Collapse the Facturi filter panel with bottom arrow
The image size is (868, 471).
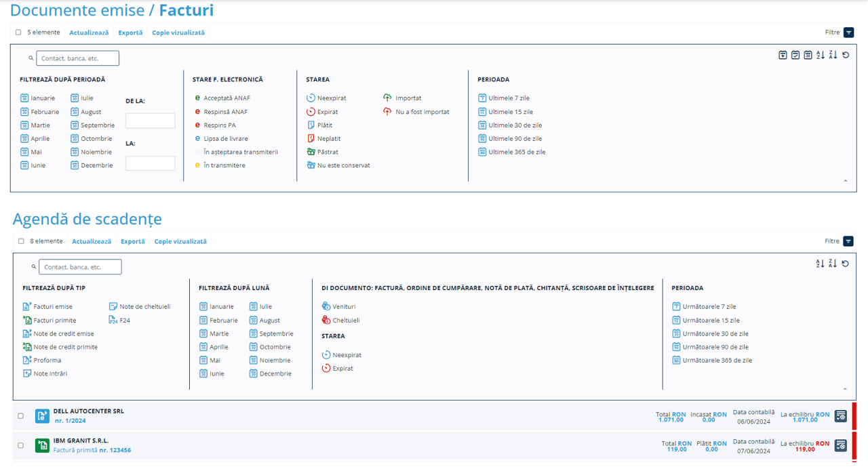845,181
